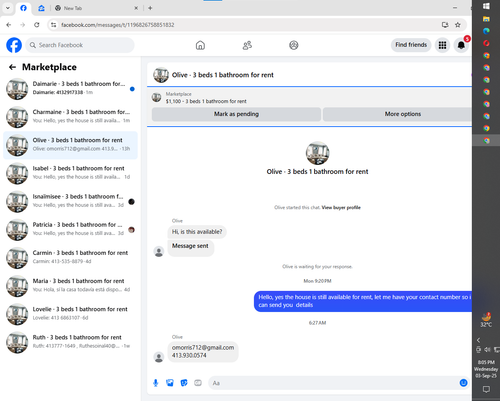Image resolution: width=500 pixels, height=401 pixels.
Task: Click the blue reply message bubble
Action: click(363, 301)
